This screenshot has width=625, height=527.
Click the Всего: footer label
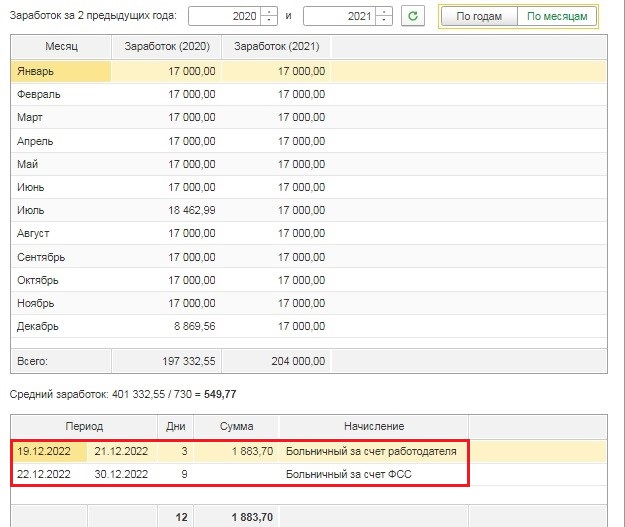coord(32,362)
